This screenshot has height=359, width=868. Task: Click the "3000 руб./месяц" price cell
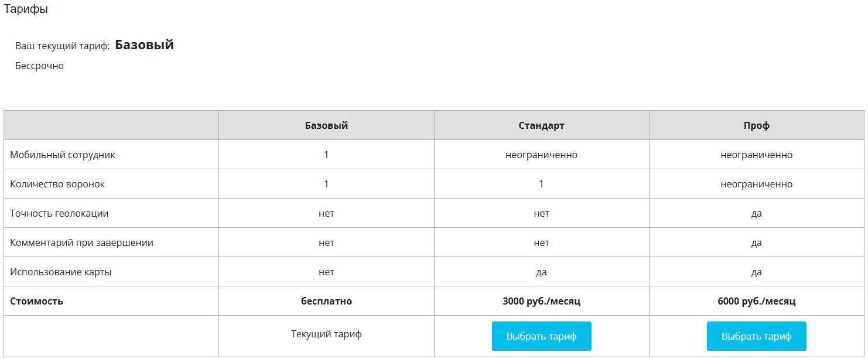pyautogui.click(x=541, y=301)
